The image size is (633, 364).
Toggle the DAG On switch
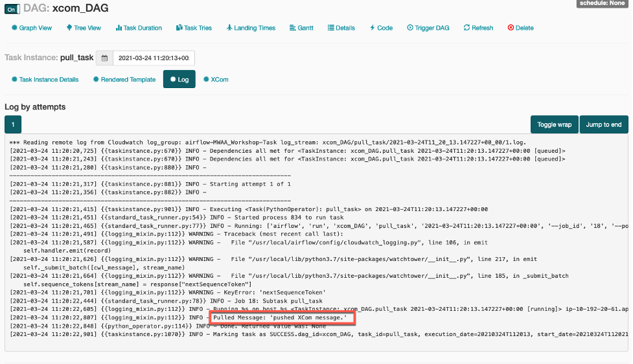click(12, 9)
